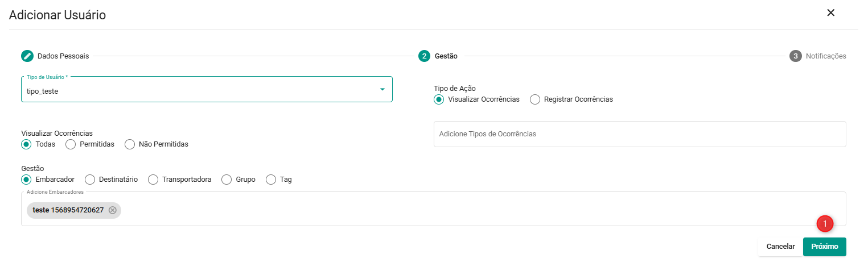Close the Adicionar Usuário dialog

(x=830, y=13)
